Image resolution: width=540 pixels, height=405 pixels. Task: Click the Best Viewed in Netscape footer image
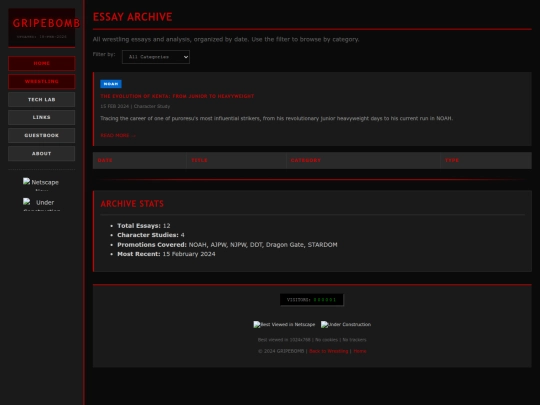coord(284,324)
